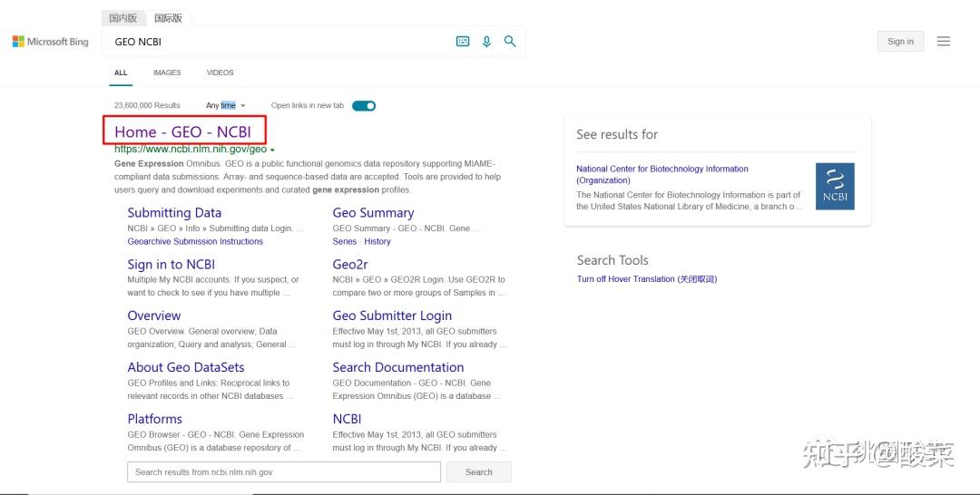The width and height of the screenshot is (980, 495).
Task: Switch to the 国际版 tab
Action: click(168, 18)
